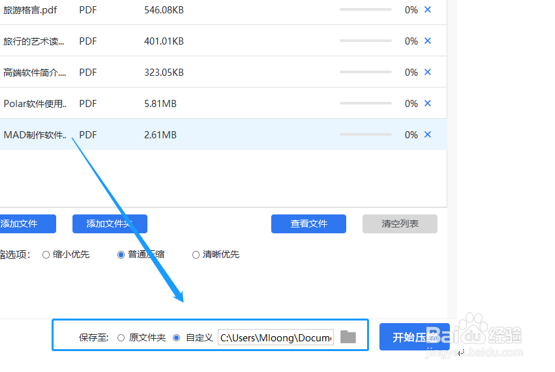Click the 添加文件夹 button
Image resolution: width=555 pixels, height=372 pixels.
pyautogui.click(x=110, y=224)
